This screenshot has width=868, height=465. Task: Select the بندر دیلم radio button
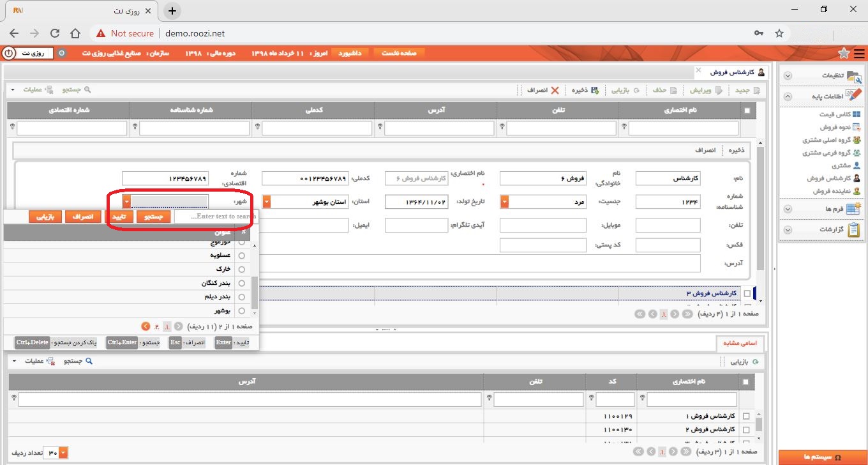[242, 297]
